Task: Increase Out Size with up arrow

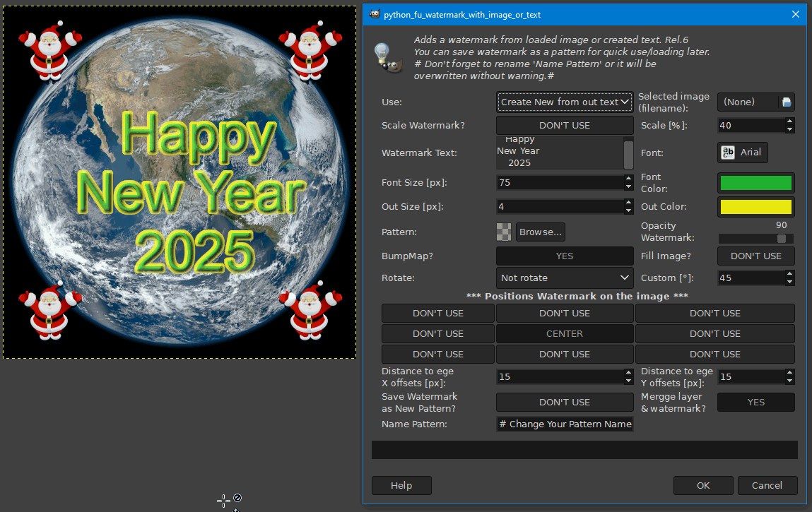Action: tap(628, 203)
